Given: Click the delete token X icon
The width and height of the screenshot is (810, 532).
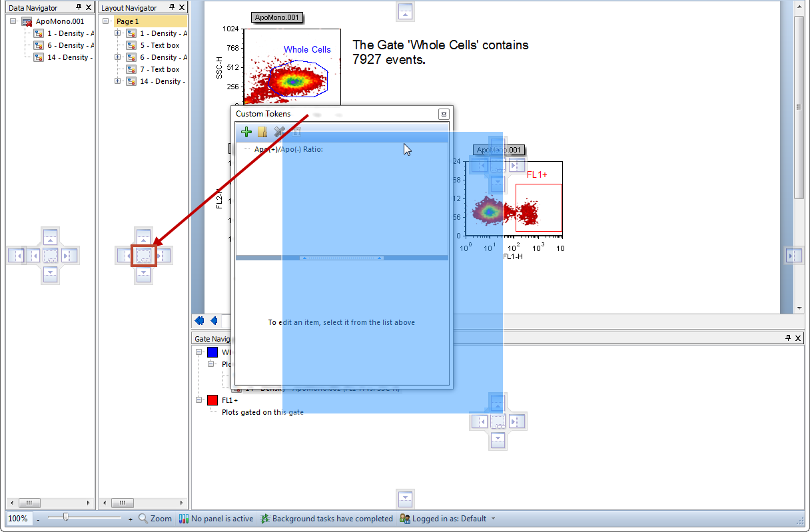Looking at the screenshot, I should (280, 132).
